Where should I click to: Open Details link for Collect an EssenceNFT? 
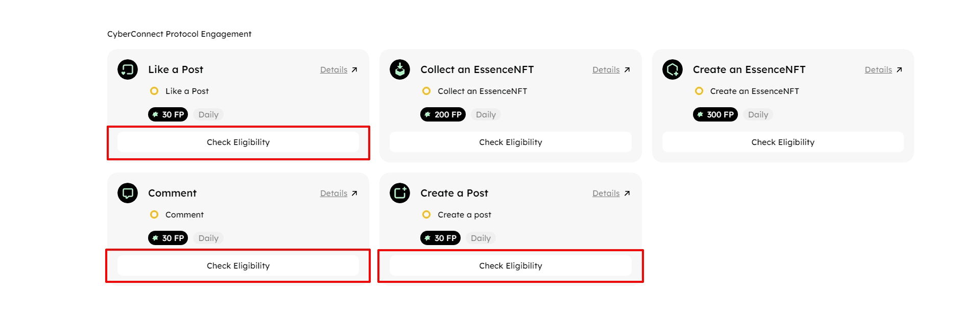[606, 70]
